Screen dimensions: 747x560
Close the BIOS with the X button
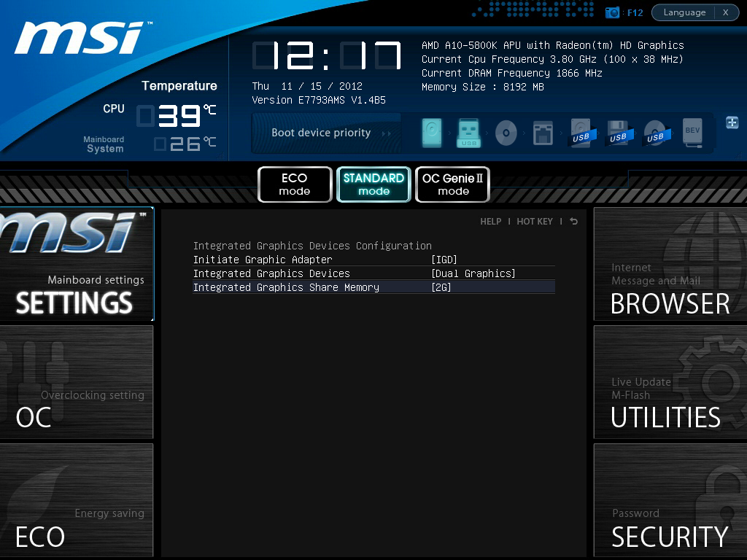click(726, 12)
